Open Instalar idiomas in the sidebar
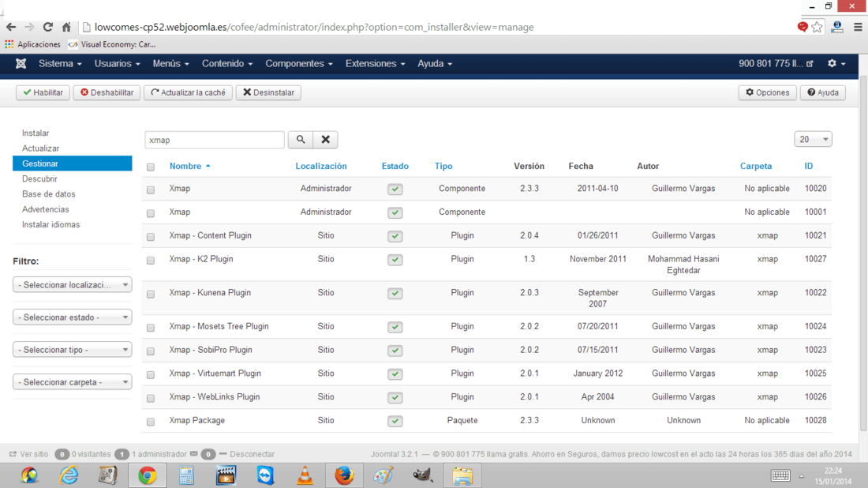The image size is (868, 488). pos(51,224)
